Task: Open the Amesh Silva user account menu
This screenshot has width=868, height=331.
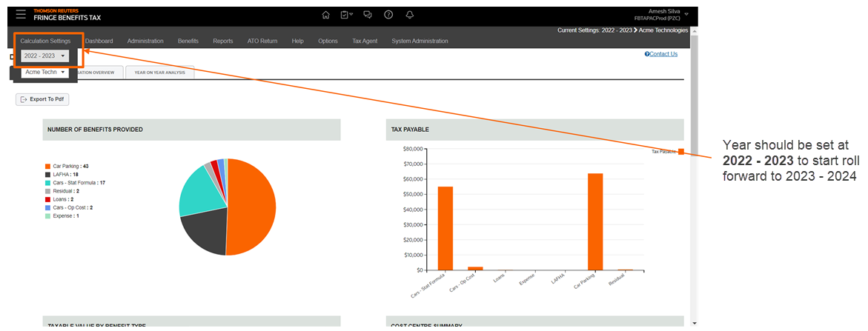Action: tap(660, 14)
